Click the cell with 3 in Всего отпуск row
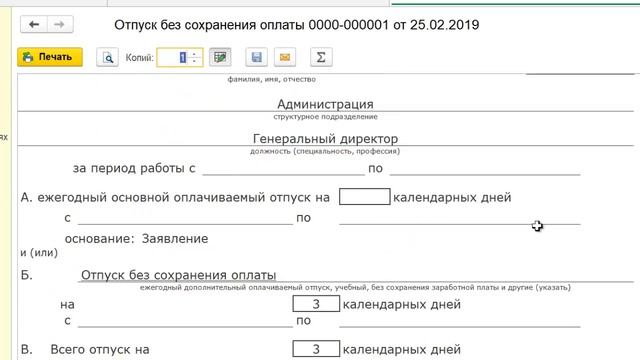 [316, 349]
